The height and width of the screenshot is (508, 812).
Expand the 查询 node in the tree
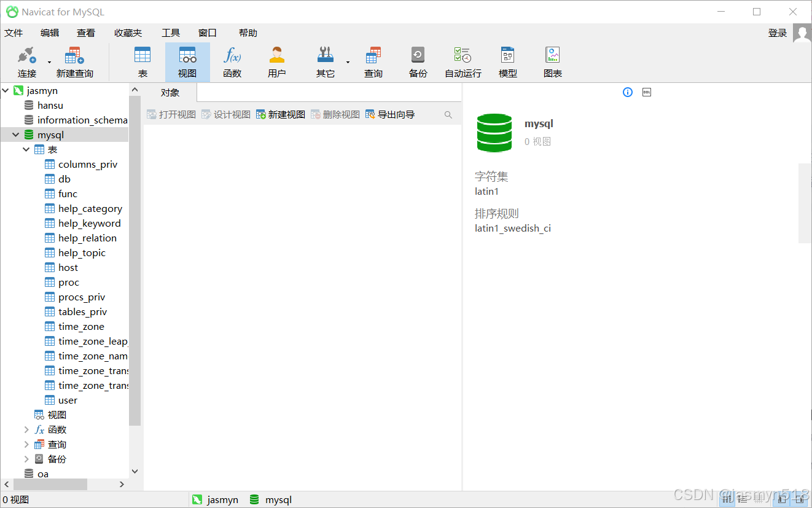26,445
